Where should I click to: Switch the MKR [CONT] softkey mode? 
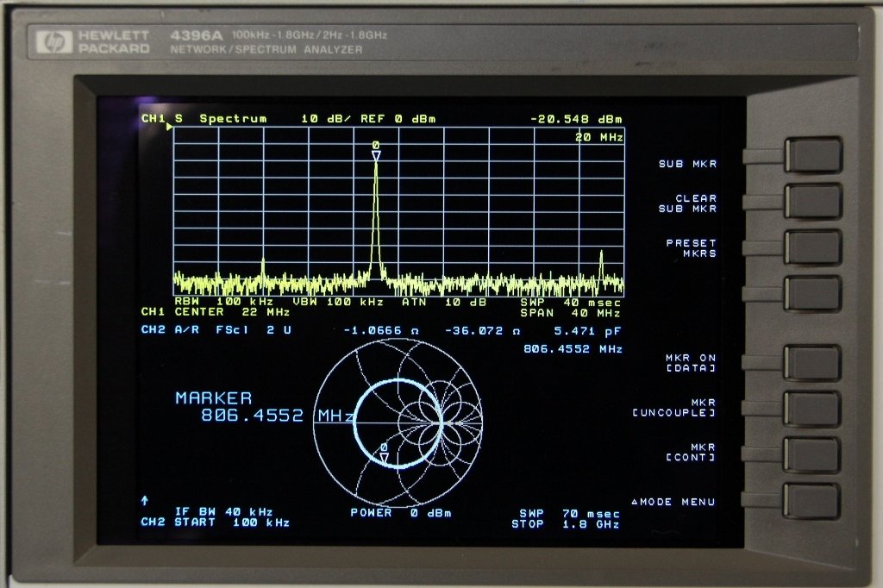tap(813, 454)
